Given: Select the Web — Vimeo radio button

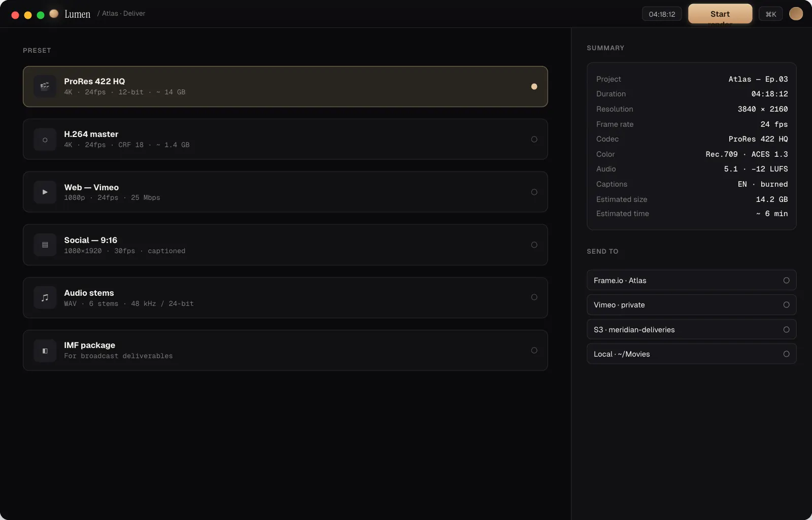Looking at the screenshot, I should coord(534,192).
